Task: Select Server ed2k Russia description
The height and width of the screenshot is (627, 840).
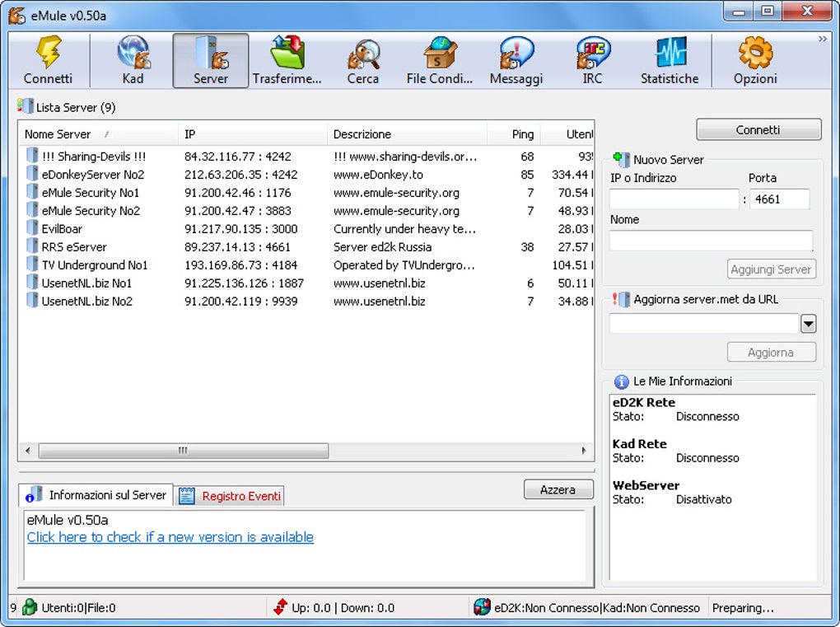Action: (x=382, y=247)
